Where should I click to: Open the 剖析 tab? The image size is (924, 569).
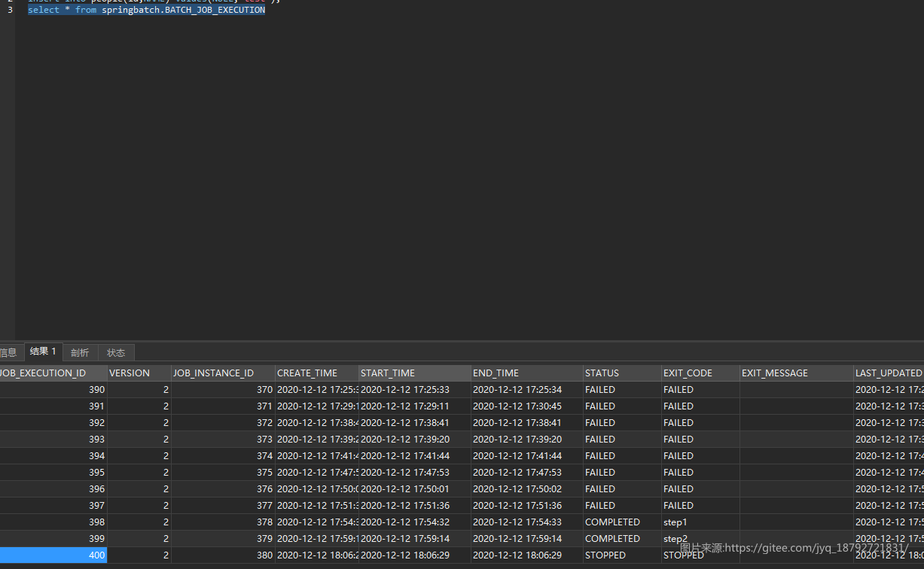tap(80, 352)
